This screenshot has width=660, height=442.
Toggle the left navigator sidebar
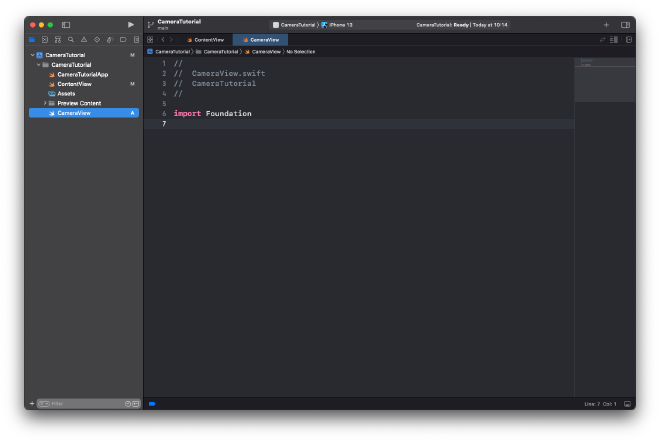point(66,24)
